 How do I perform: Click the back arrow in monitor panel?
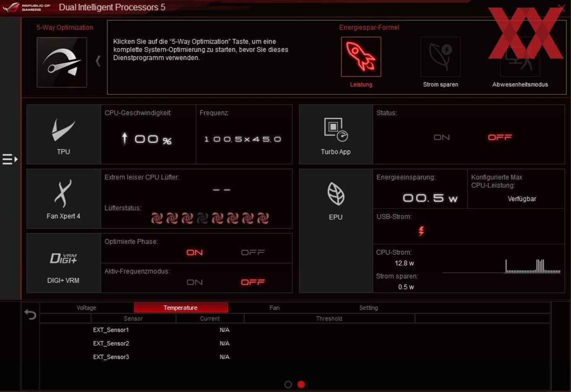[x=30, y=314]
